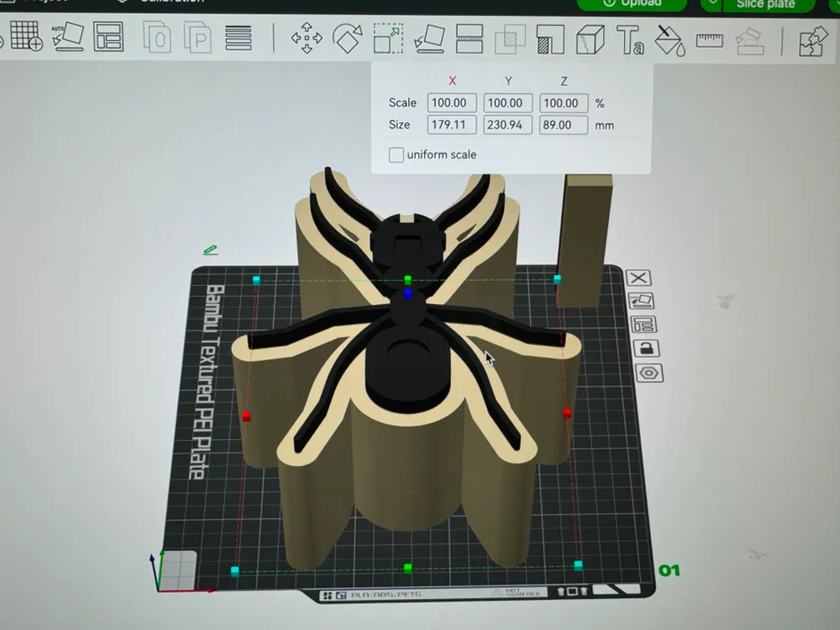Select the Measure ruler tool
Image resolution: width=840 pixels, height=630 pixels.
(x=709, y=40)
